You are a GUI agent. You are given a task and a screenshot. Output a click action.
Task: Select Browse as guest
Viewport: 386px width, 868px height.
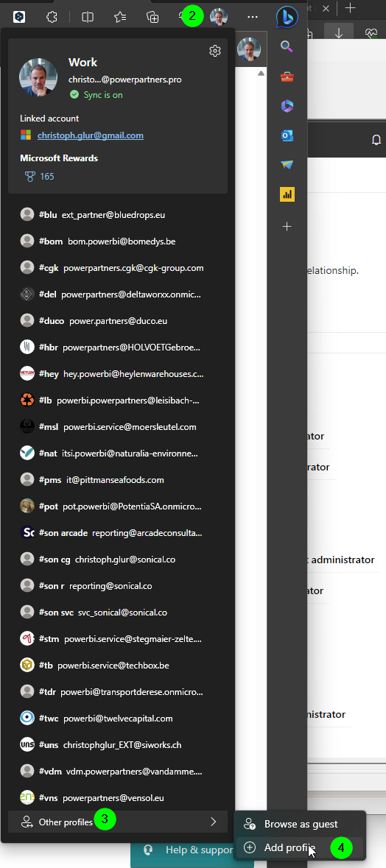299,824
